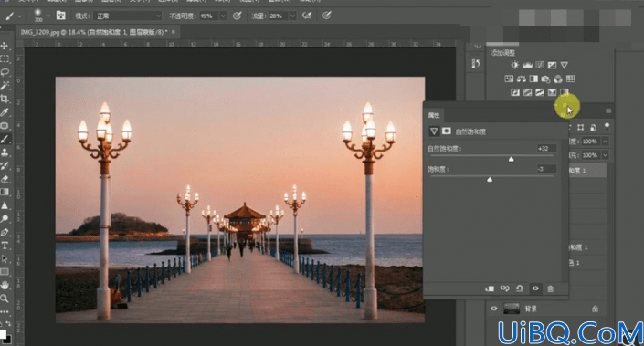644x346 pixels.
Task: Open the Properties panel menu
Action: pos(608,110)
